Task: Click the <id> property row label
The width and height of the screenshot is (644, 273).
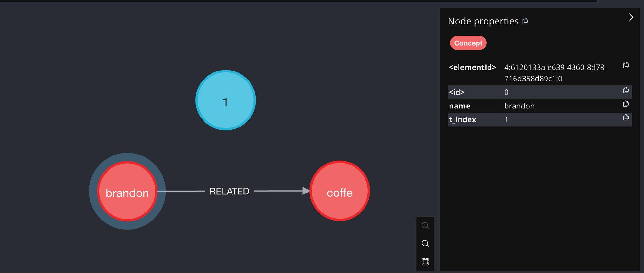Action: click(457, 92)
